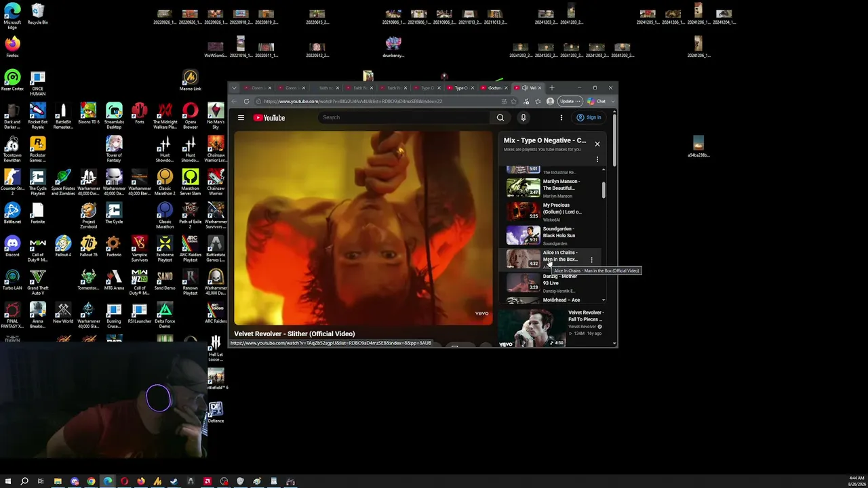Viewport: 868px width, 488px height.
Task: Open options menu for the Mix playlist
Action: pos(597,160)
